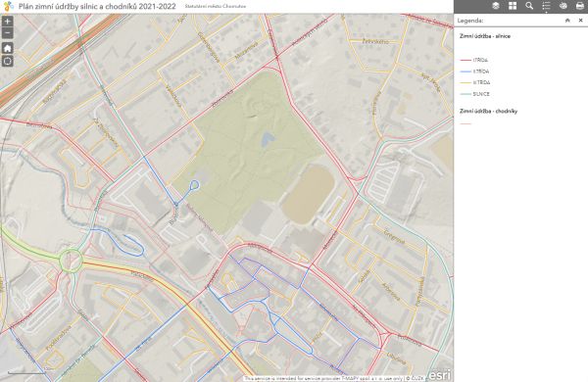Image resolution: width=588 pixels, height=382 pixels.
Task: Collapse the Legenda panel
Action: [567, 21]
